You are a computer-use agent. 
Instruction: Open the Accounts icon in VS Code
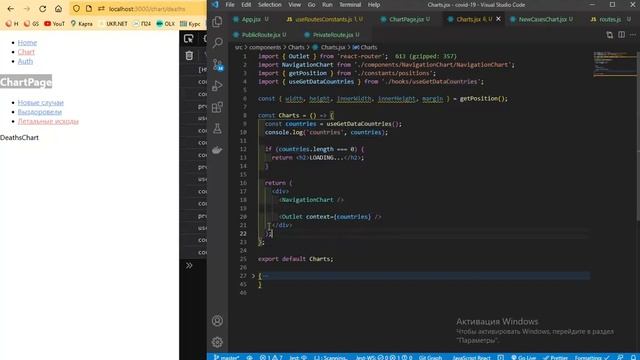pyautogui.click(x=217, y=321)
